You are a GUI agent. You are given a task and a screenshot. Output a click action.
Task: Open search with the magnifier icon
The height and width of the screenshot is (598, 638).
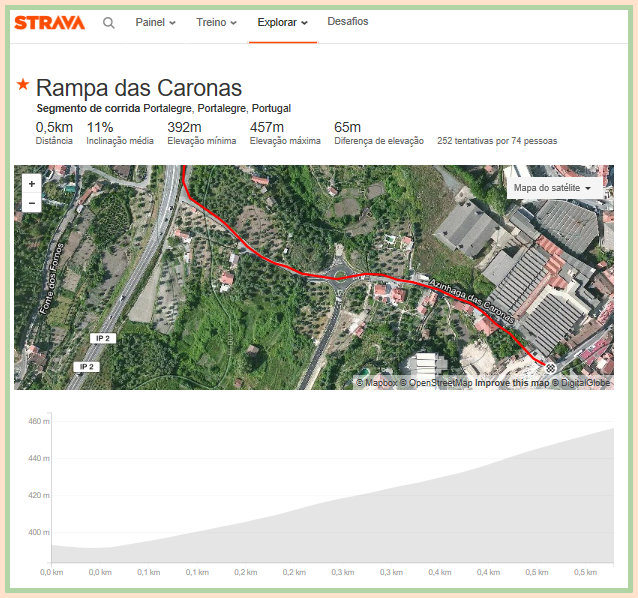click(109, 22)
